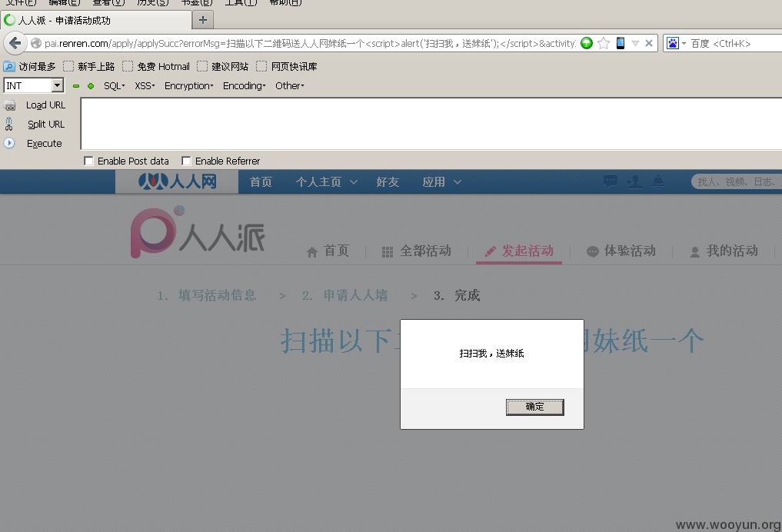
Task: Open the 免费 Hotmail bookmark
Action: point(156,66)
